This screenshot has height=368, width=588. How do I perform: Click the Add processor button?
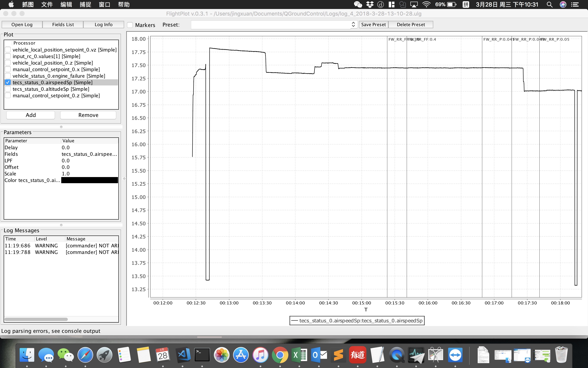(31, 115)
